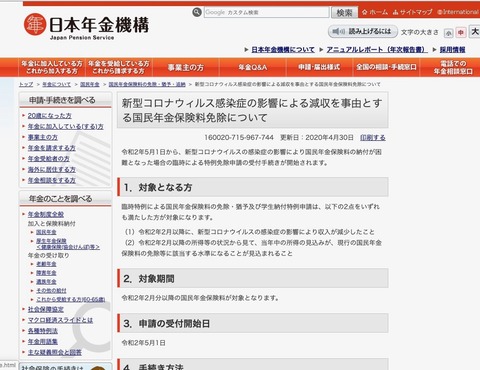Click the magnifying glass search icon

click(197, 12)
